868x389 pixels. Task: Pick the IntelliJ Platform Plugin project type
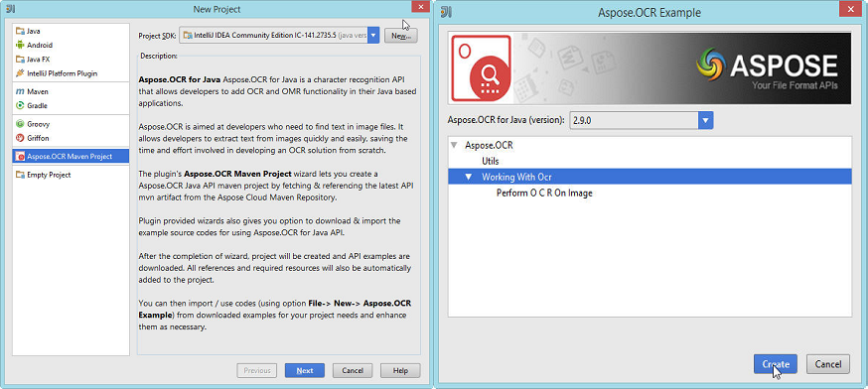(x=71, y=73)
